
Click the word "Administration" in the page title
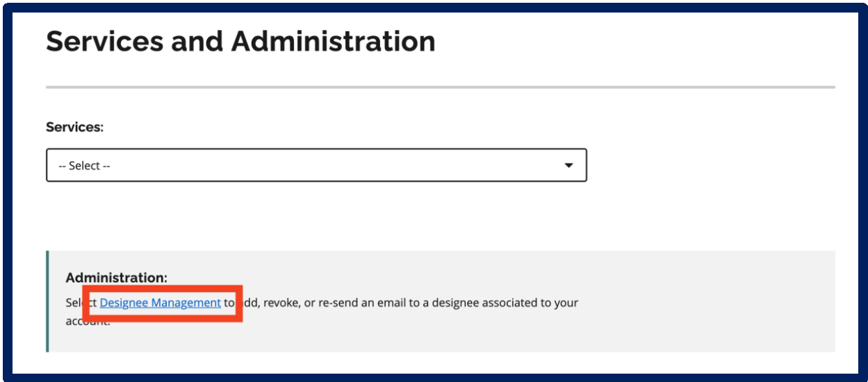coord(333,42)
